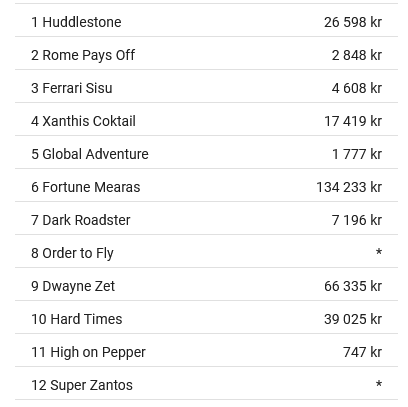Viewport: 408px width, 407px height.
Task: Click the 2 Rome Pays Off entry
Action: pos(206,53)
